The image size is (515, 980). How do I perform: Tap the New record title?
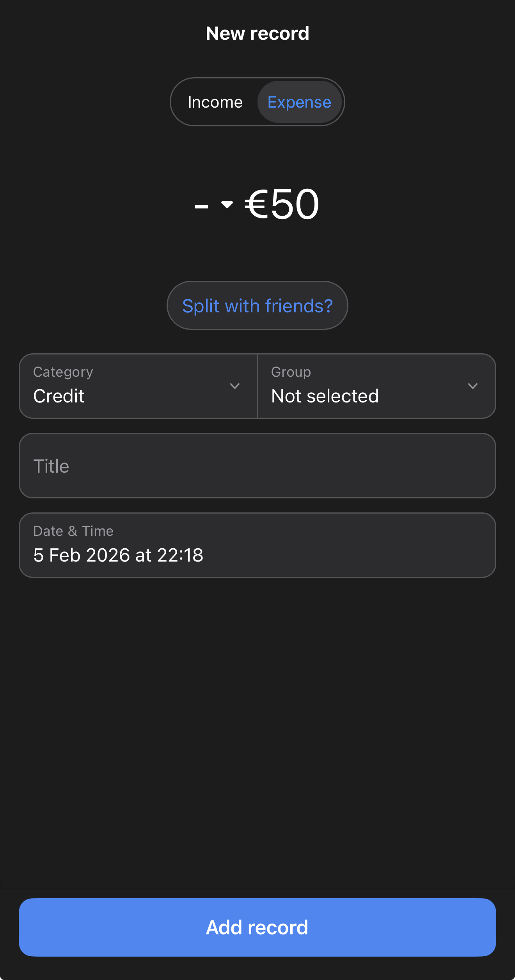[x=257, y=33]
